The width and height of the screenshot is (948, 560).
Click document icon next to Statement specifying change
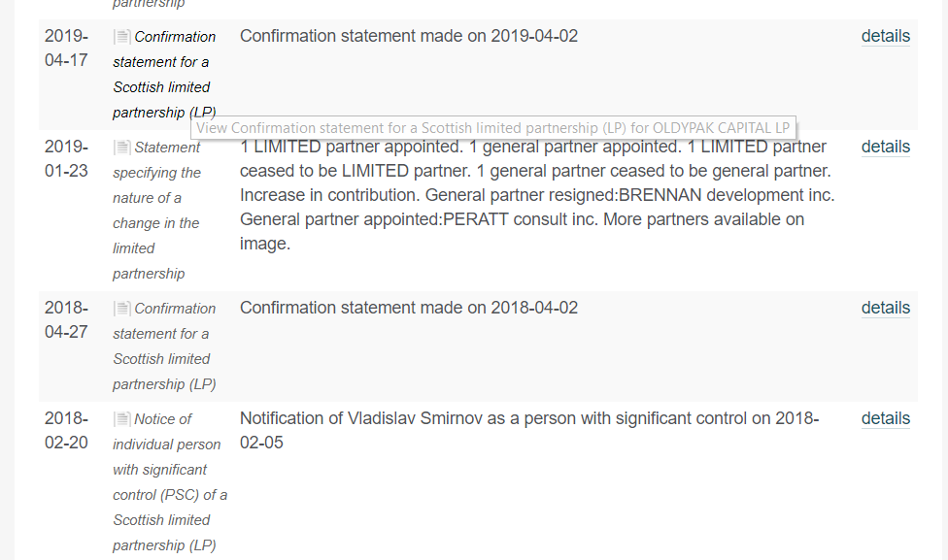pyautogui.click(x=122, y=148)
